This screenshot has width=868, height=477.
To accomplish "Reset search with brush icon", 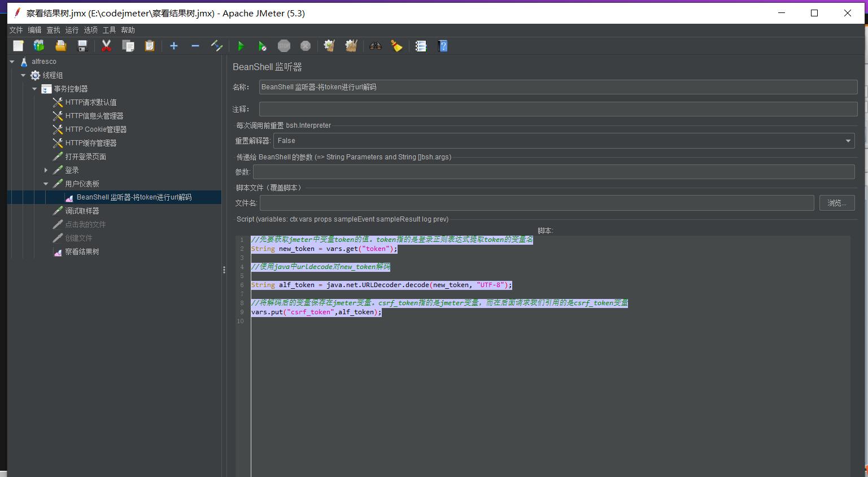I will (x=397, y=46).
